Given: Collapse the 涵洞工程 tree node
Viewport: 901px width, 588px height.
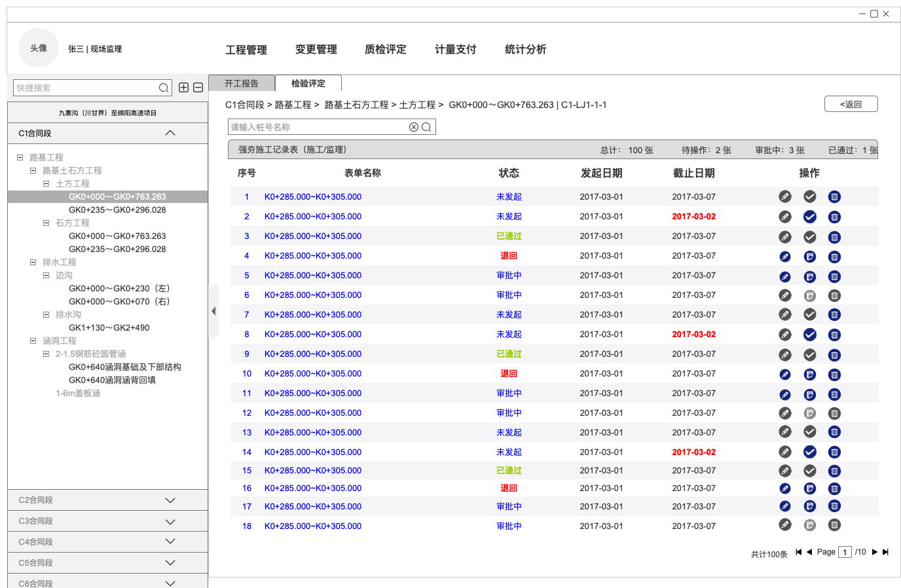Looking at the screenshot, I should [33, 340].
